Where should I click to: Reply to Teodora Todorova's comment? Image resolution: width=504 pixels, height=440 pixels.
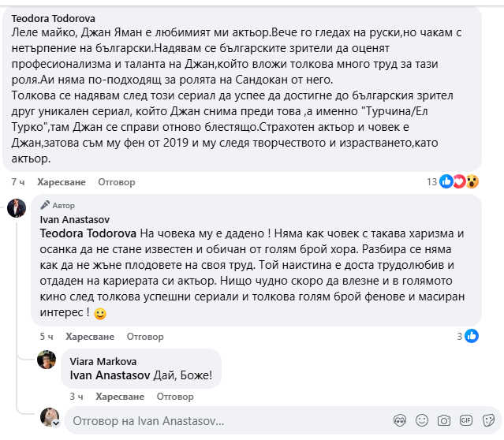point(117,182)
